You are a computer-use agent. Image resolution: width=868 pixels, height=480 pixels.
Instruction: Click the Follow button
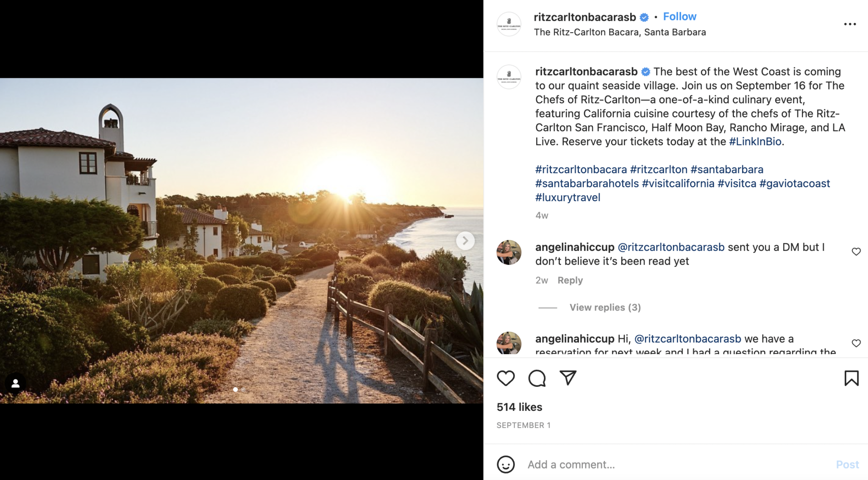(680, 16)
